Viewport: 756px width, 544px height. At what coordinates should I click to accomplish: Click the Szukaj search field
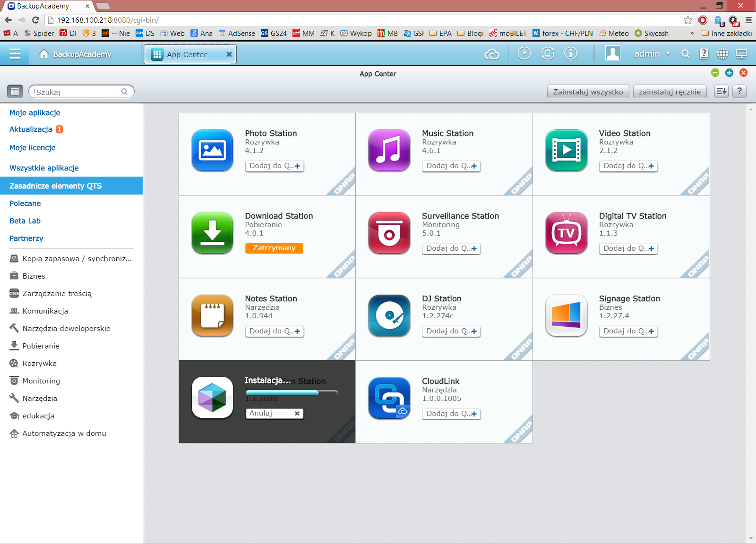[82, 92]
